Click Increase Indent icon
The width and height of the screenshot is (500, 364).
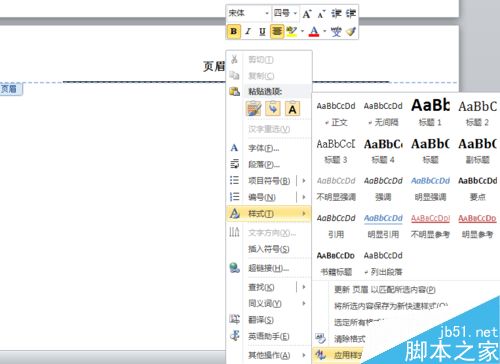pos(351,14)
